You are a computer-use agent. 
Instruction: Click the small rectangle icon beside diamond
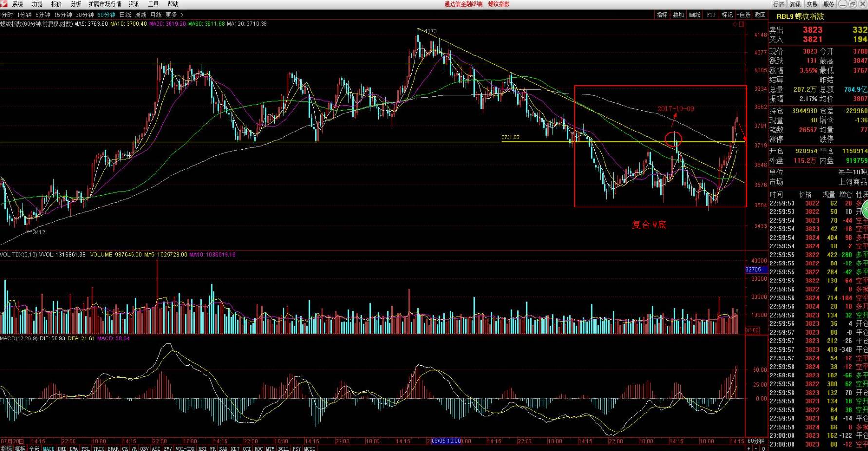pos(741,24)
